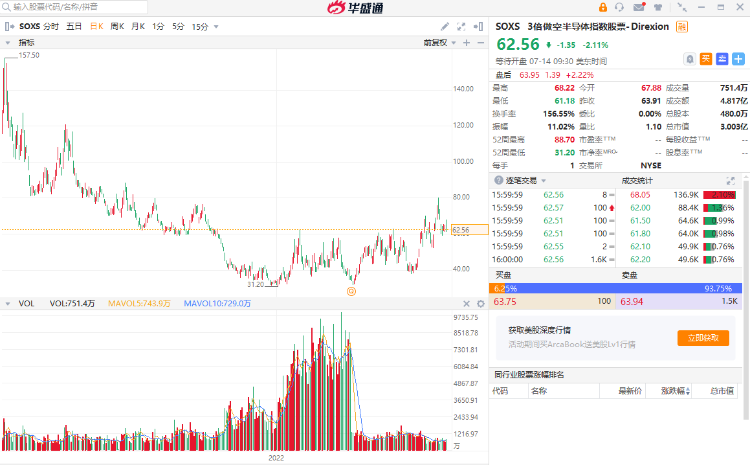Open the 逐笔交易 dropdown arrow
Viewport: 750px width, 465px height.
pyautogui.click(x=543, y=181)
